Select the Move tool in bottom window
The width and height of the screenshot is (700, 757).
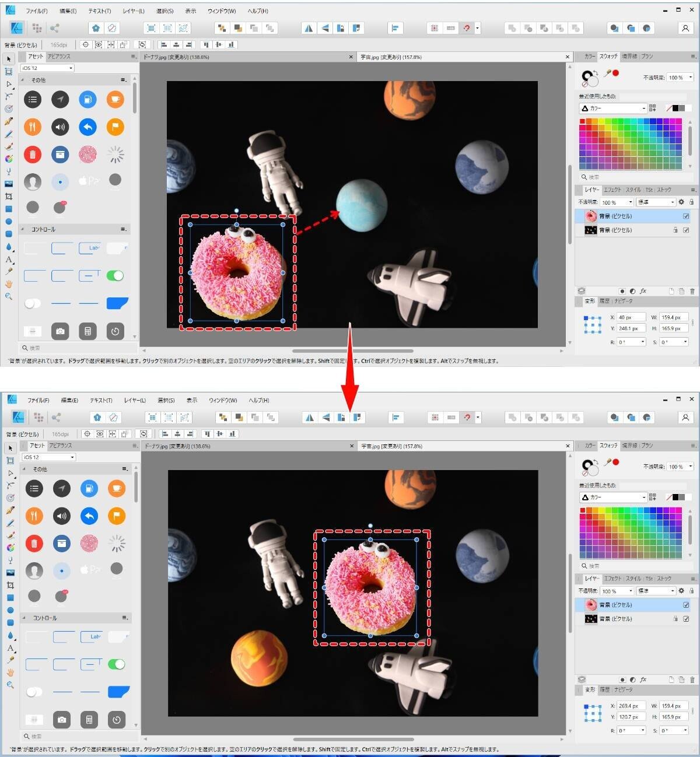pyautogui.click(x=10, y=448)
